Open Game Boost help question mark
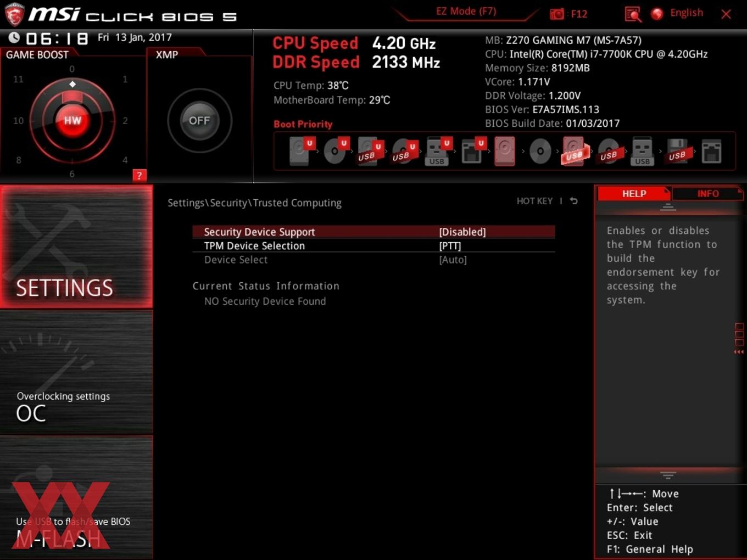This screenshot has width=747, height=560. click(x=139, y=175)
